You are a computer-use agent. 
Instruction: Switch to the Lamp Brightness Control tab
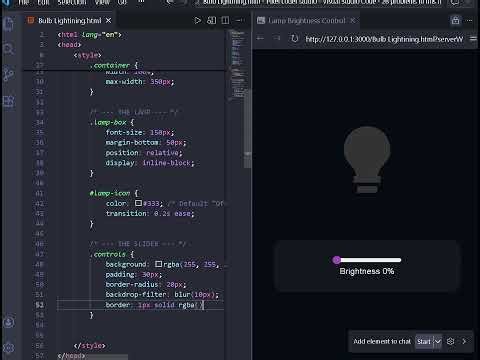[307, 21]
